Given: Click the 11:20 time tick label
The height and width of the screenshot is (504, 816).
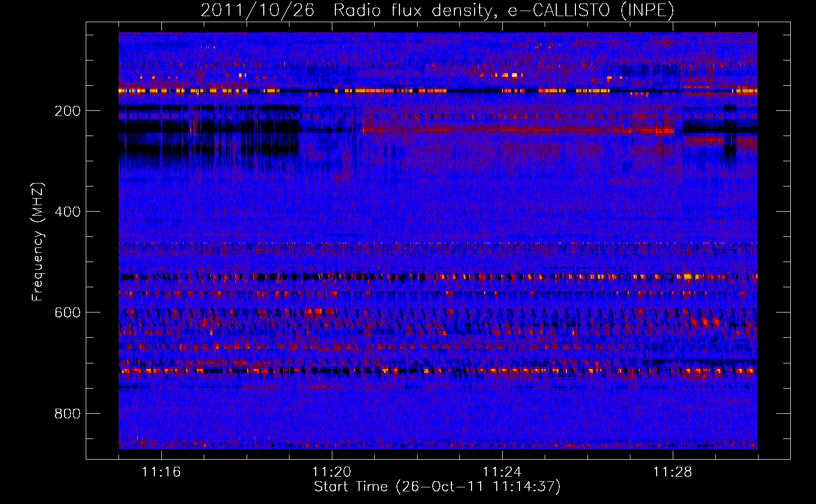Looking at the screenshot, I should [x=332, y=472].
